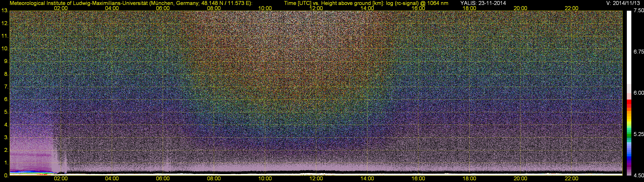644x182 pixels.
Task: Click the 06:00 label on the top time axis
Action: pyautogui.click(x=163, y=8)
